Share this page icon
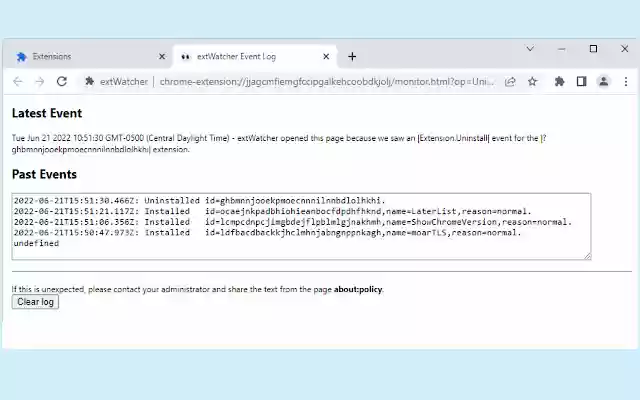 tap(510, 82)
